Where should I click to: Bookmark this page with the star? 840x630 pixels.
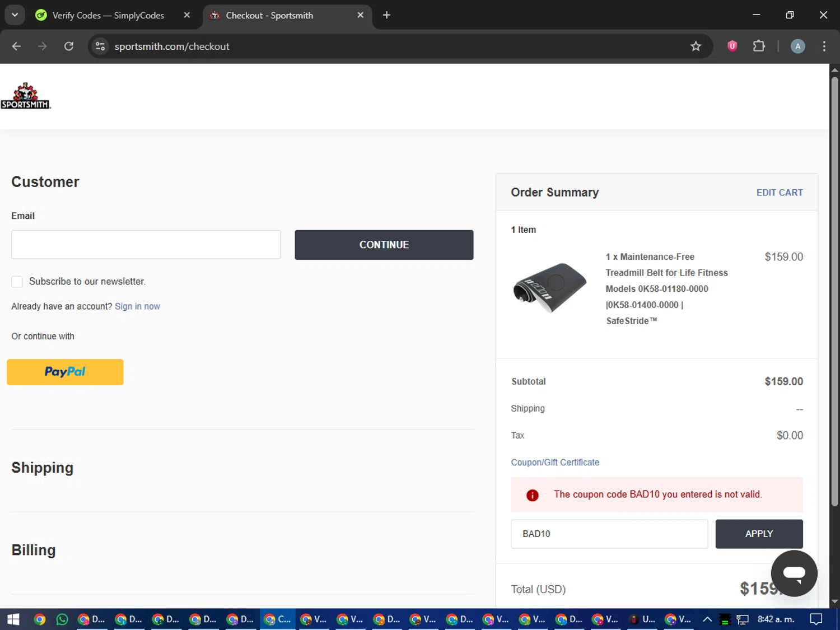pyautogui.click(x=696, y=46)
